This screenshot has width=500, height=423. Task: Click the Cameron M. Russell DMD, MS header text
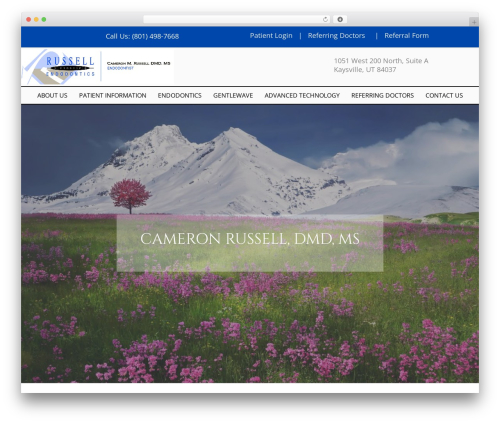tap(138, 63)
